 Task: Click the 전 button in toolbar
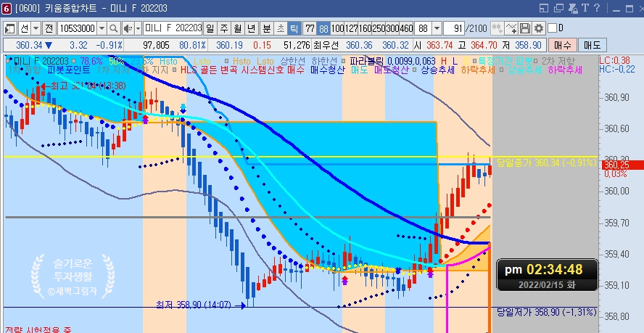click(49, 28)
